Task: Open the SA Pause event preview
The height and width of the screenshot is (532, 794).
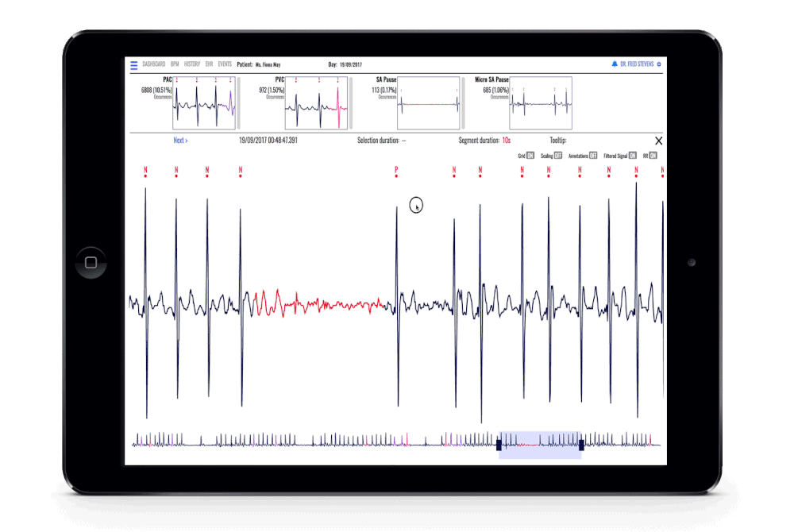Action: [430, 104]
